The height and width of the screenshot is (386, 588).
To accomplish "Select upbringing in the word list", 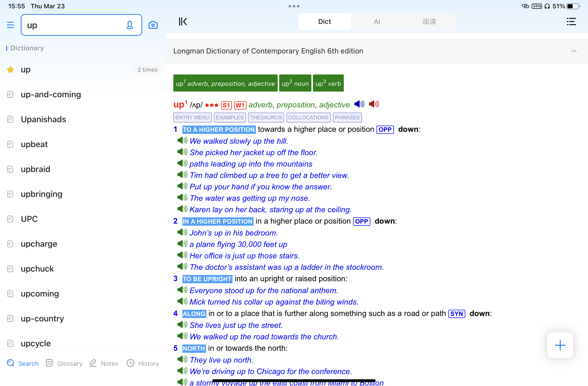I will tap(42, 194).
